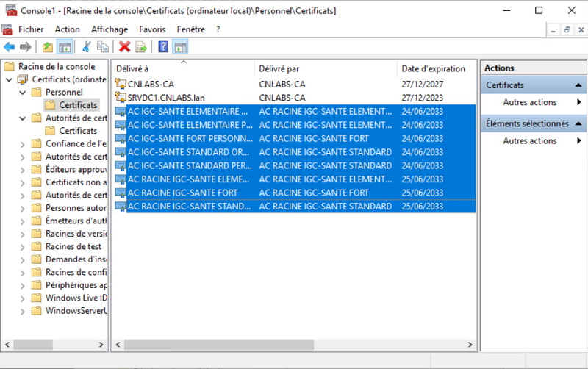This screenshot has height=369, width=588.
Task: Sort by the Date d'expiration column header
Action: click(x=434, y=68)
